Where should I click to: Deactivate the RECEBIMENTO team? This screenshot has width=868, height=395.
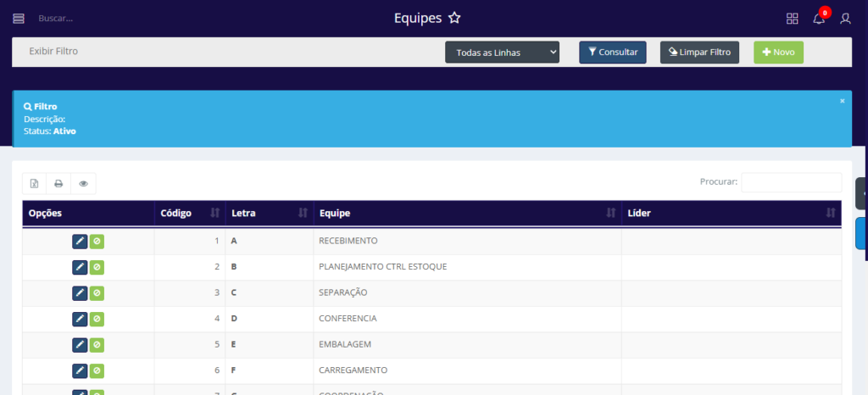(x=97, y=242)
